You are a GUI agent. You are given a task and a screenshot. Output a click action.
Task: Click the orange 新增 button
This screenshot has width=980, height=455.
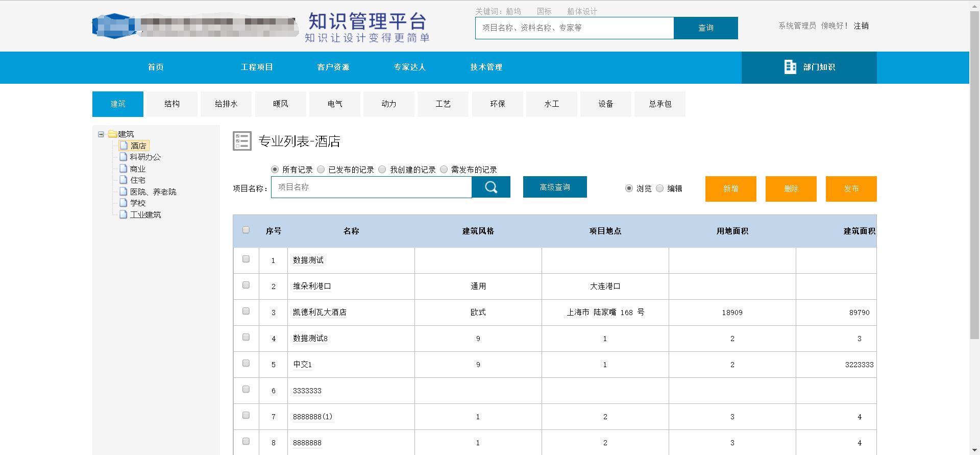tap(731, 188)
